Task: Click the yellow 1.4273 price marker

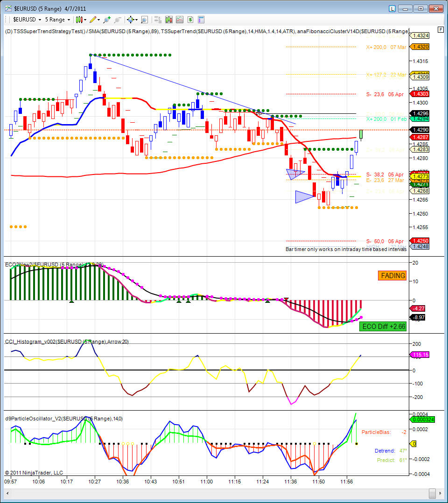Action: click(420, 176)
